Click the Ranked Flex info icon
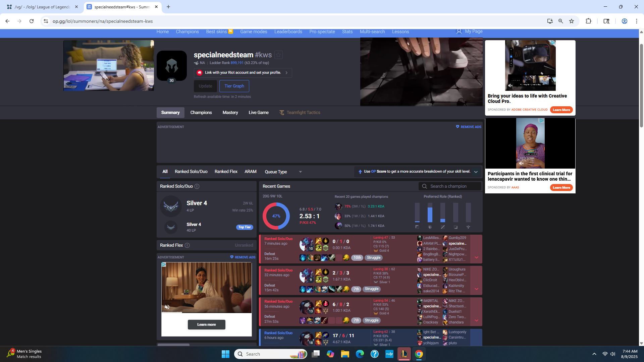 click(x=187, y=245)
